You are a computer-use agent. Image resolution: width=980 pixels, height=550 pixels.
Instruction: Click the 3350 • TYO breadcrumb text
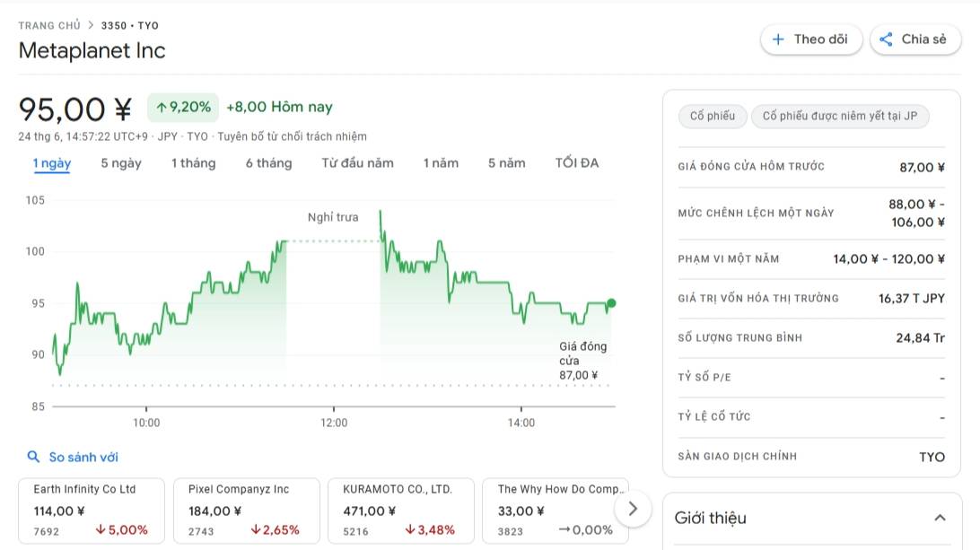(x=130, y=26)
